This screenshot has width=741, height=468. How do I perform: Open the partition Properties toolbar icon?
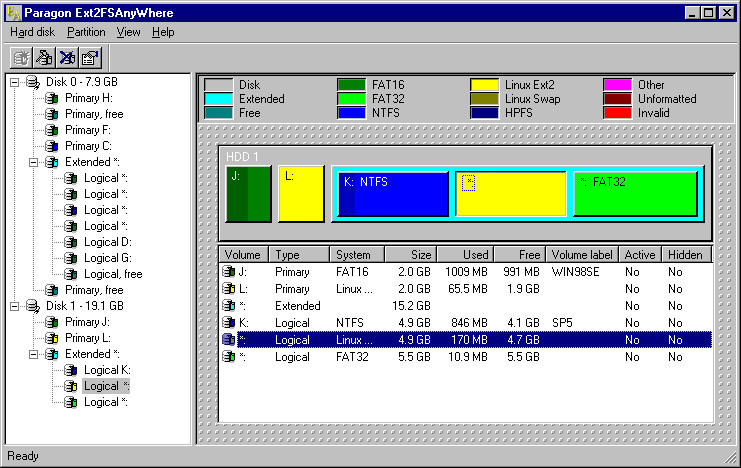pyautogui.click(x=90, y=58)
